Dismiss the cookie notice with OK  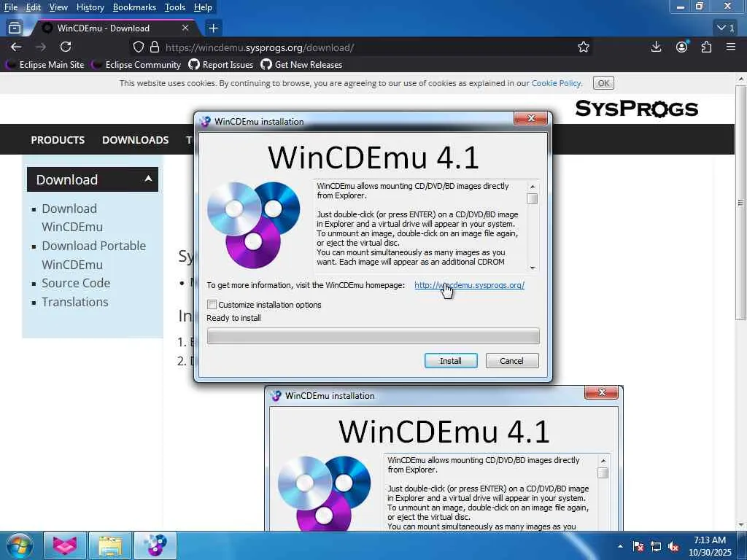click(x=603, y=83)
